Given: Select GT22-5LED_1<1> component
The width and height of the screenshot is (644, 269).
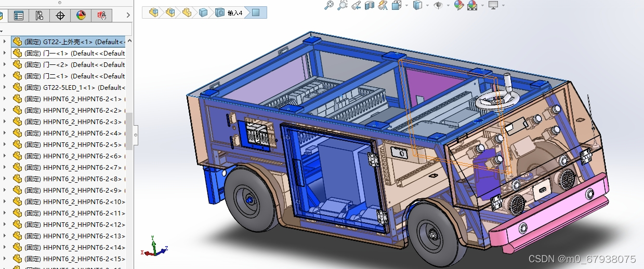Looking at the screenshot, I should (69, 87).
